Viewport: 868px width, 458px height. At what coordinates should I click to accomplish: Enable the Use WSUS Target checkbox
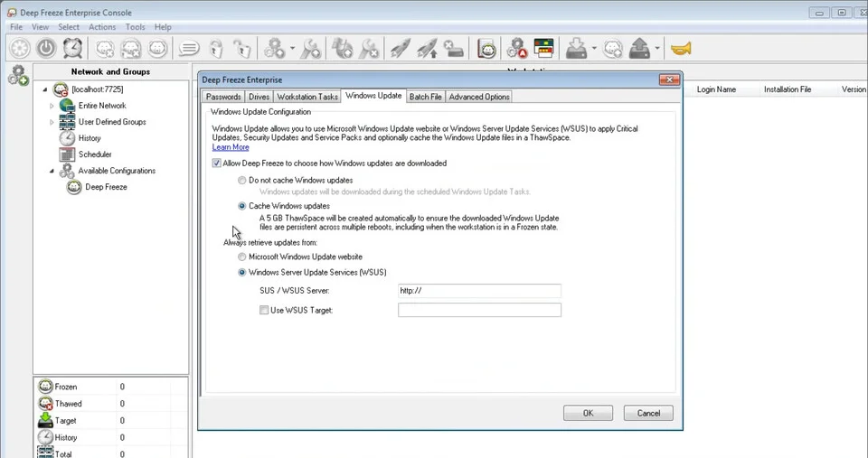point(264,311)
